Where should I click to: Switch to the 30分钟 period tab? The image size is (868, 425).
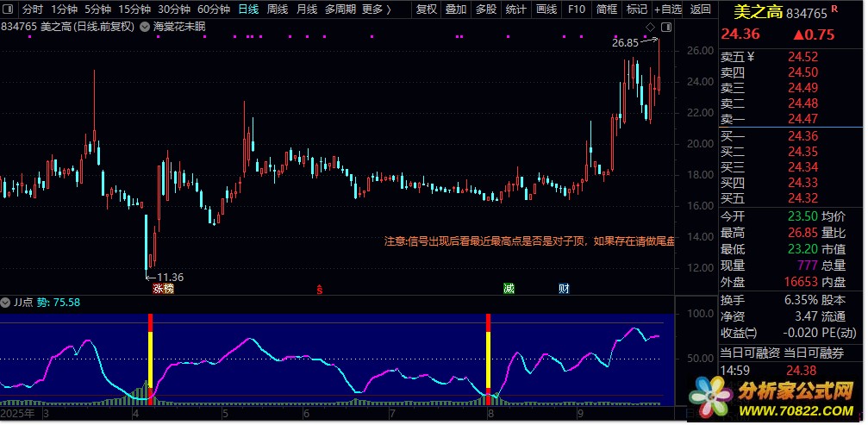[x=173, y=9]
